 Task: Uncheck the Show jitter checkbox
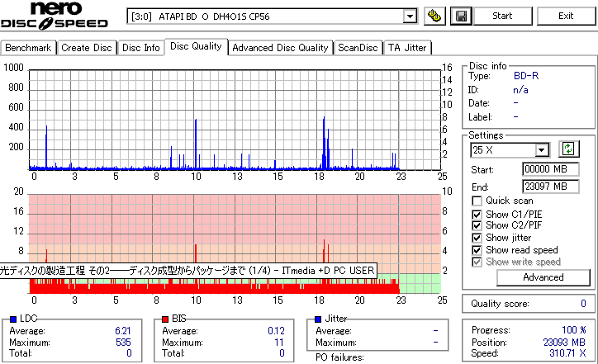point(477,238)
